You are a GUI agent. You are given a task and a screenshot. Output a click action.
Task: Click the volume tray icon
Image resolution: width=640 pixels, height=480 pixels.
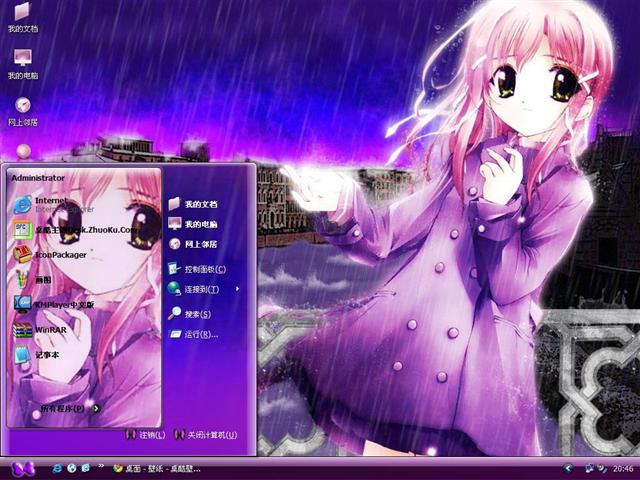(x=602, y=469)
